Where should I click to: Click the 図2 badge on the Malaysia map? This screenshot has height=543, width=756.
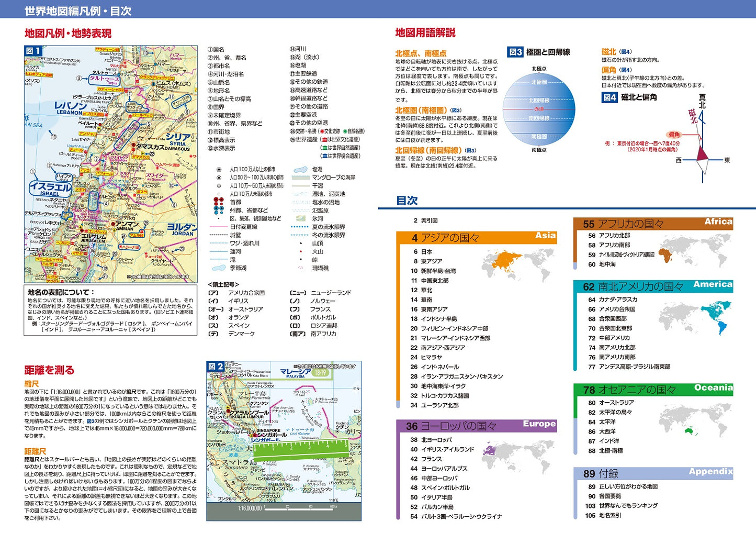[216, 367]
